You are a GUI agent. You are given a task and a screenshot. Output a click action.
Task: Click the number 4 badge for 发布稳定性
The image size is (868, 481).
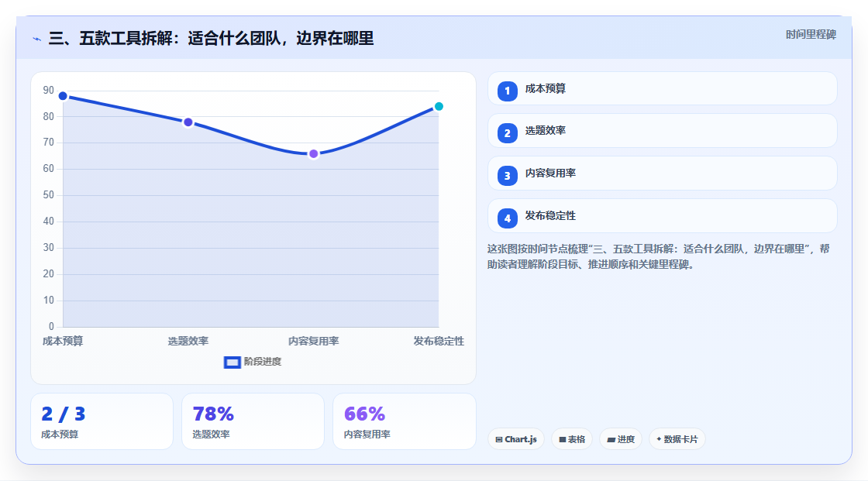(x=507, y=218)
